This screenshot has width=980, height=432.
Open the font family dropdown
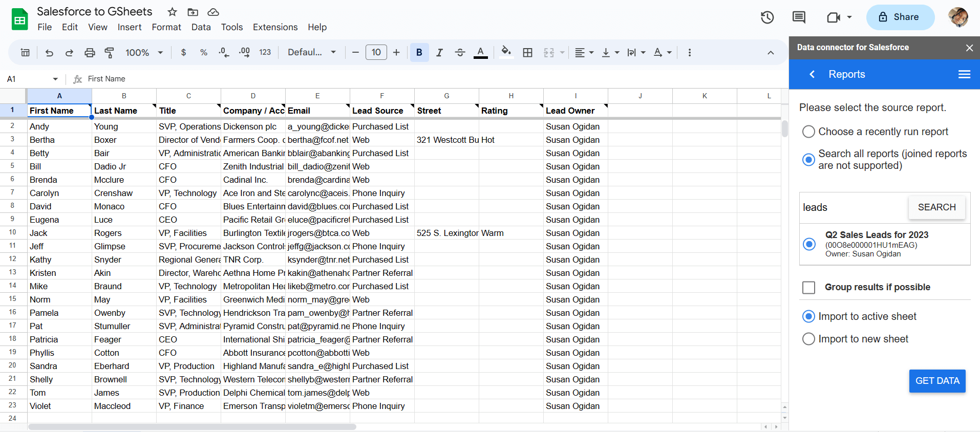[x=312, y=52]
